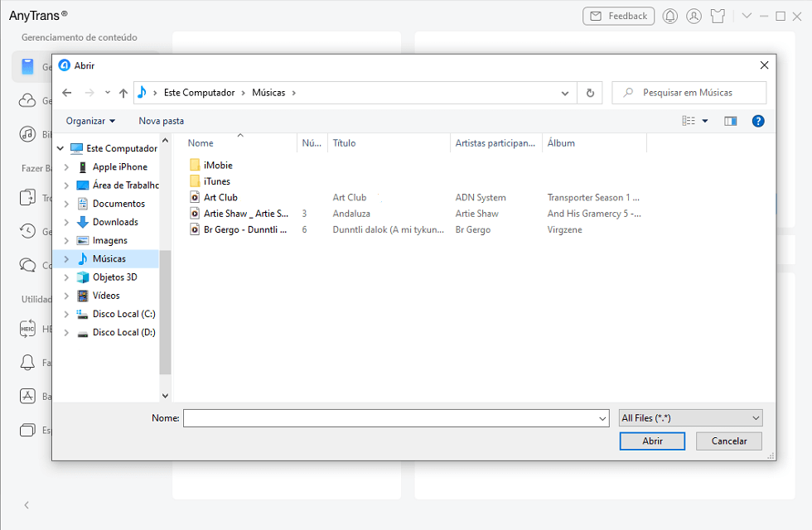812x530 pixels.
Task: Select Vídeos in the navigation tree
Action: tap(106, 296)
